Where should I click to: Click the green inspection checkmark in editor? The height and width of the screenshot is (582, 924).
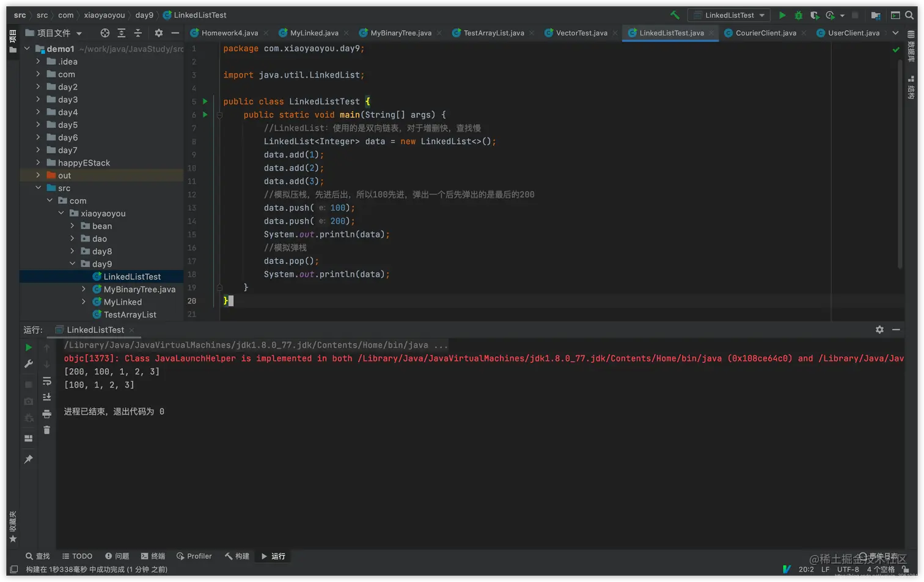896,49
